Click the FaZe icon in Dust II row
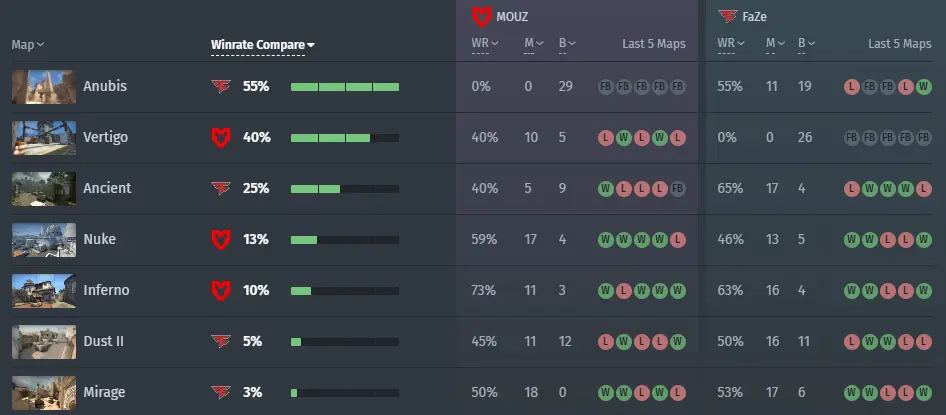 (221, 341)
